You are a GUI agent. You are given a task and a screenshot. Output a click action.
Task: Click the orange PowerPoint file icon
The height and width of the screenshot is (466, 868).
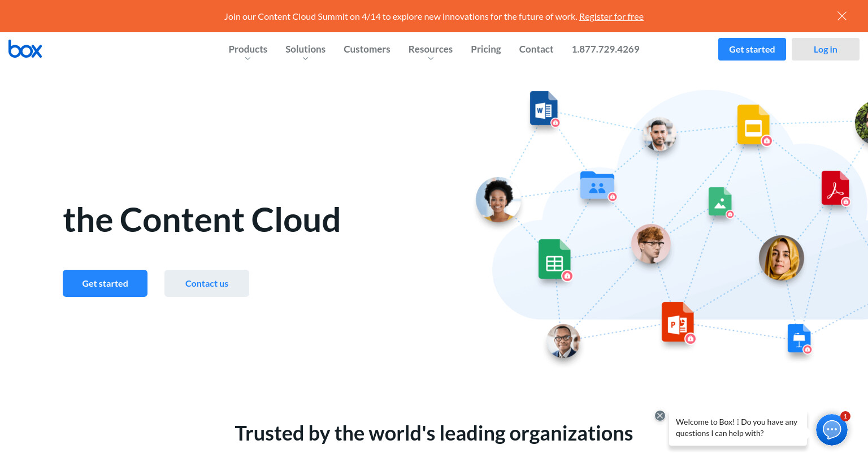coord(678,322)
